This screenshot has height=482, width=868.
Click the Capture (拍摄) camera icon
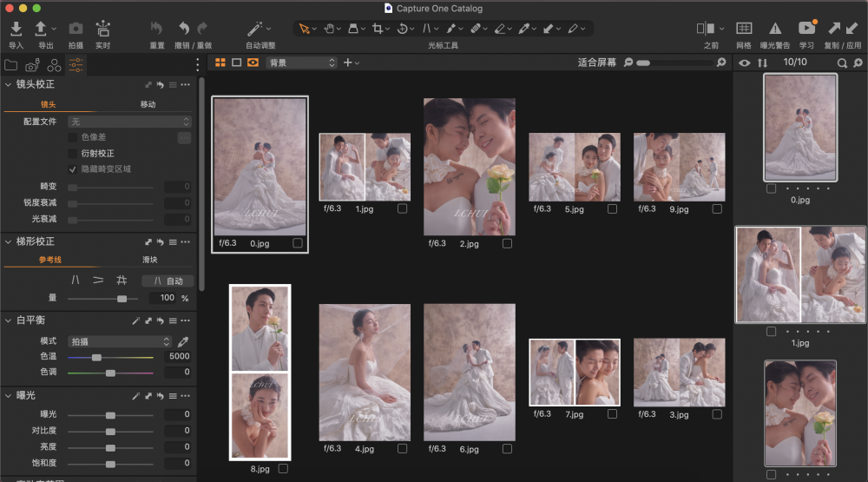(76, 30)
